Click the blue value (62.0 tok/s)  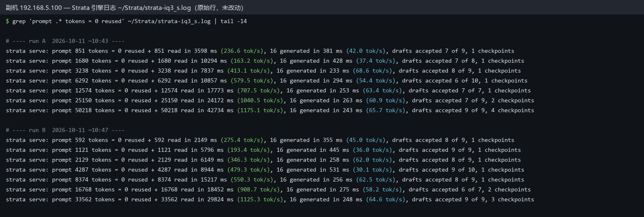coord(372,160)
